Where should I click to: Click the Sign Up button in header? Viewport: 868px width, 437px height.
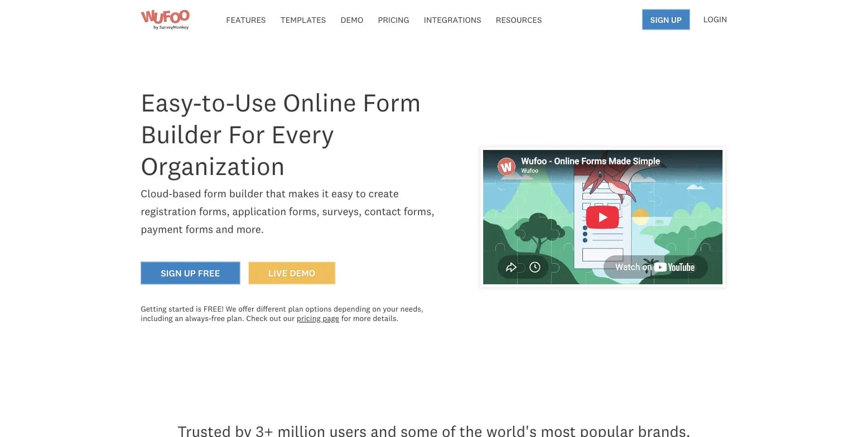(x=666, y=20)
